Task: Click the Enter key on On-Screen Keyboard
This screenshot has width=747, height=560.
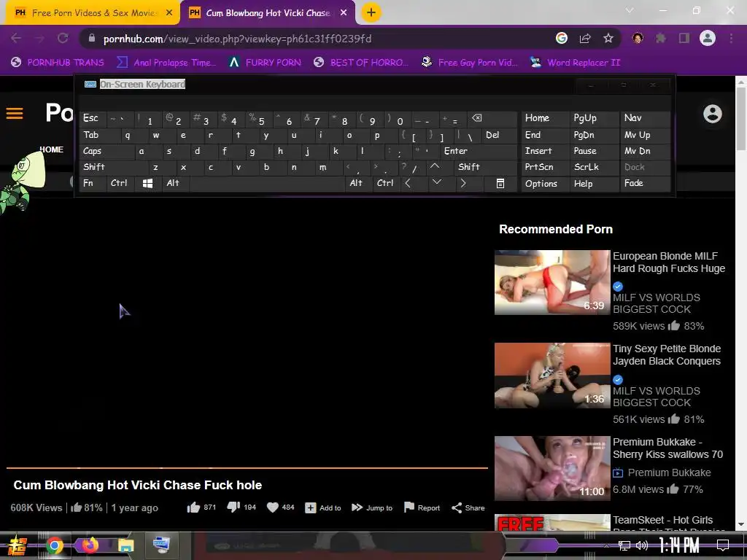Action: 479,151
